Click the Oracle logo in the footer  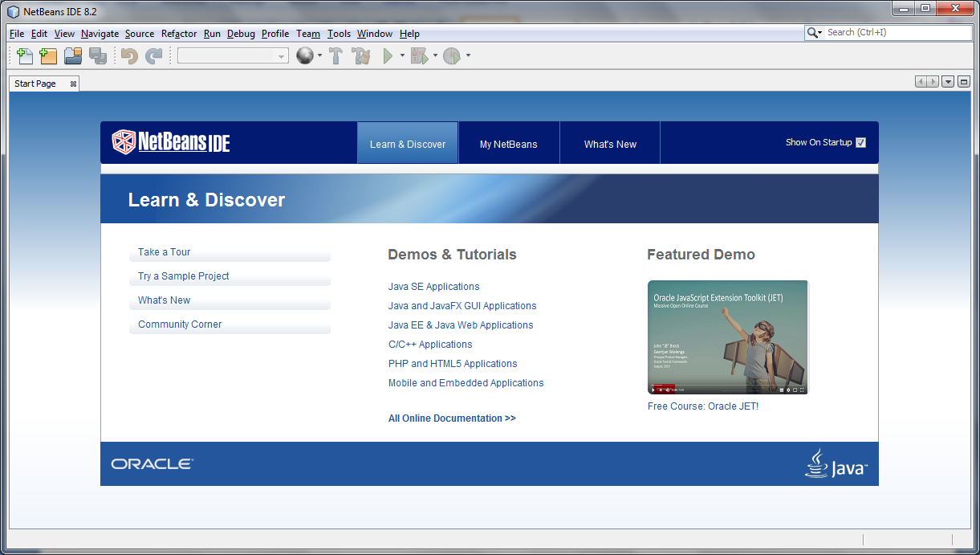[x=152, y=464]
